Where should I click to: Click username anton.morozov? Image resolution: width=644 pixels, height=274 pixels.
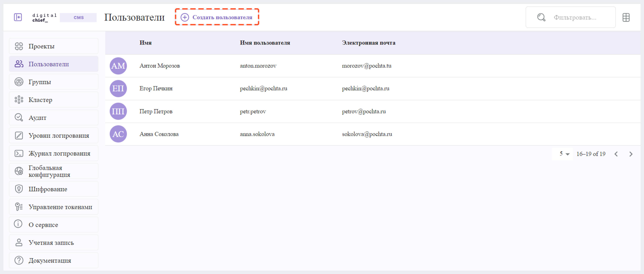[x=258, y=66]
